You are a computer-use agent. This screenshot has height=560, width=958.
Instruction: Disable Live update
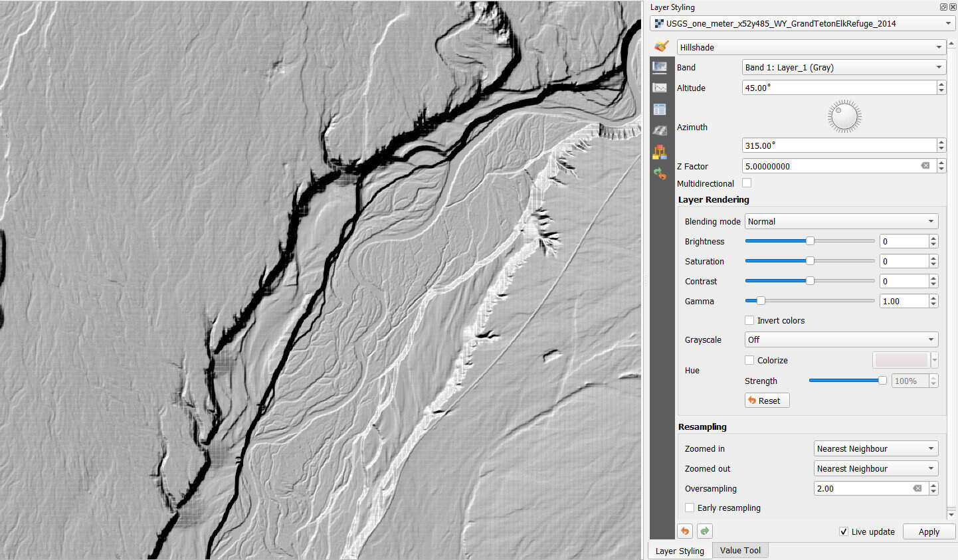pos(843,531)
